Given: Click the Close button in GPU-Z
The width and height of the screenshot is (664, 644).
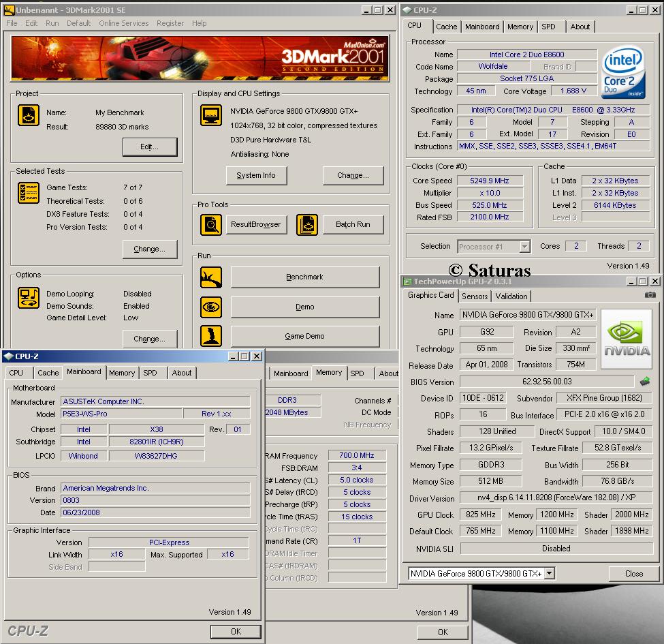Looking at the screenshot, I should pos(634,574).
